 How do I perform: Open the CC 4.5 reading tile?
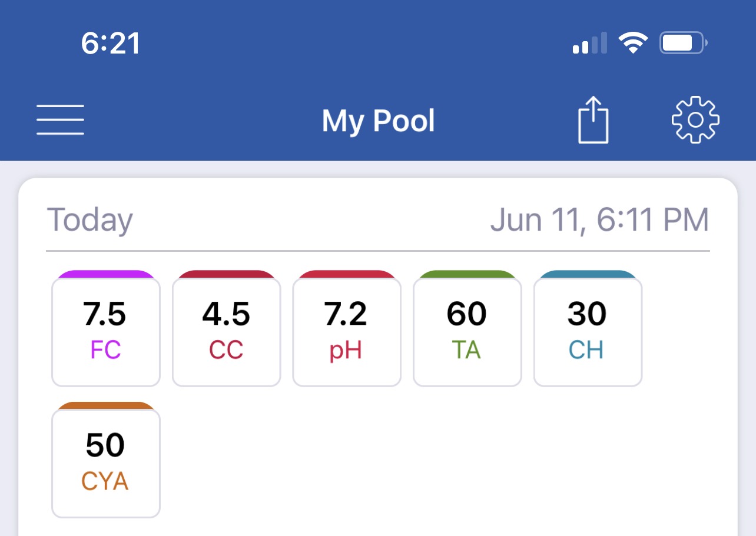[226, 332]
